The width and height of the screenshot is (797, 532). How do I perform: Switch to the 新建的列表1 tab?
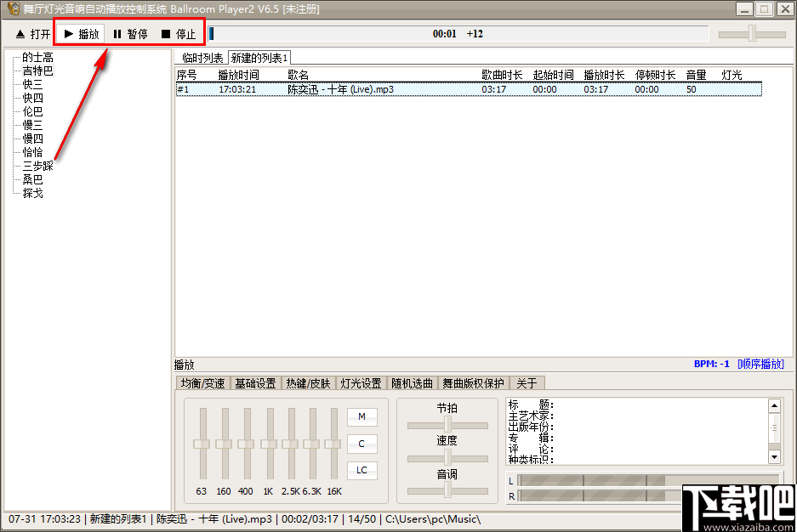pos(259,58)
